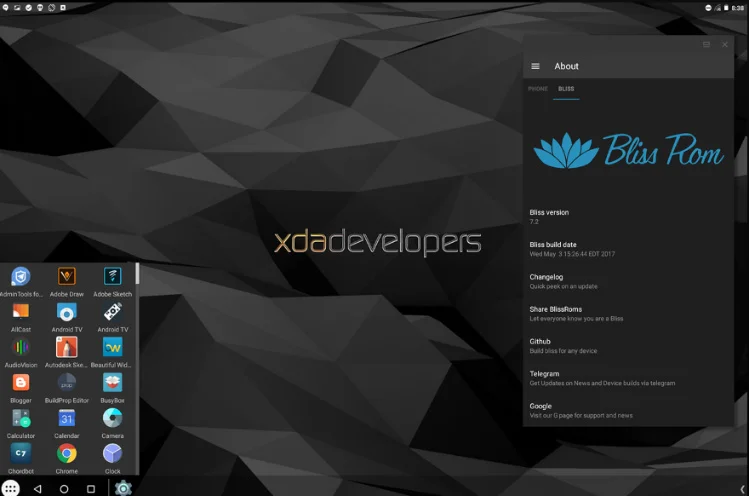Maximize the About window
Screen dimensions: 749x496
[706, 44]
